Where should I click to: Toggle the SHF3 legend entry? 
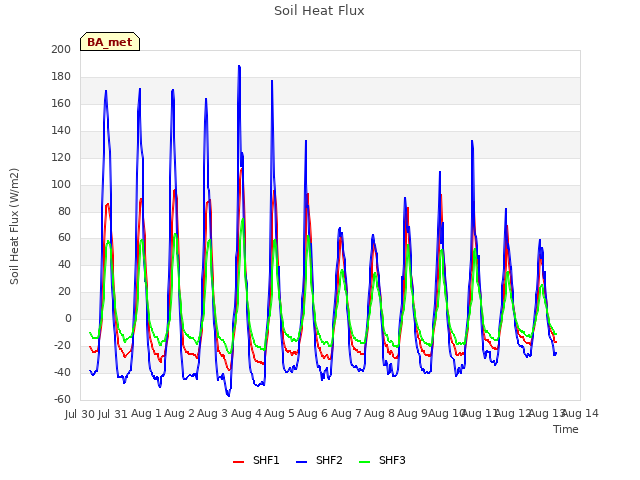(382, 460)
